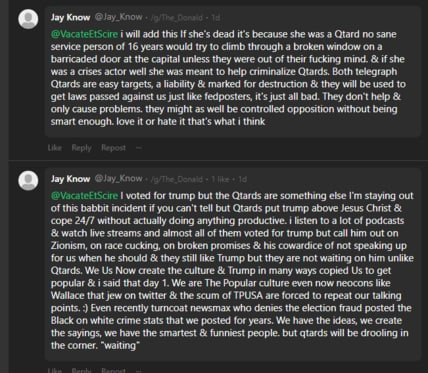Image resolution: width=428 pixels, height=373 pixels.
Task: Visit @Jay_Know handle on the 1 like comment
Action: (x=119, y=179)
